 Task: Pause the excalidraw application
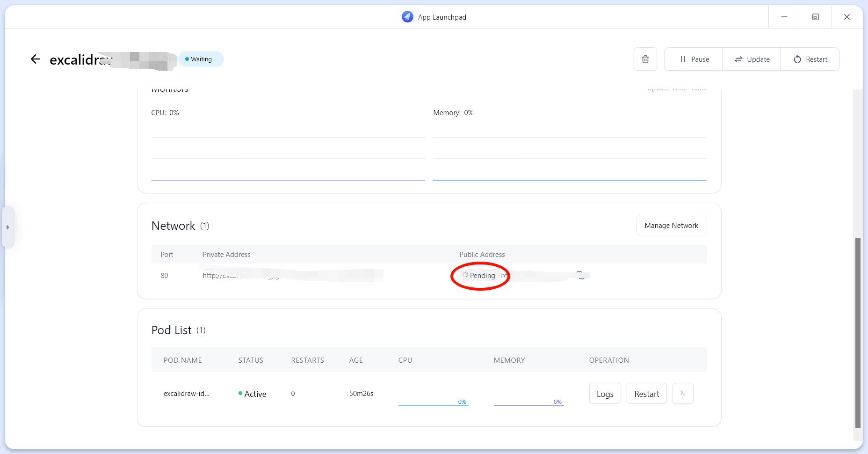coord(694,59)
